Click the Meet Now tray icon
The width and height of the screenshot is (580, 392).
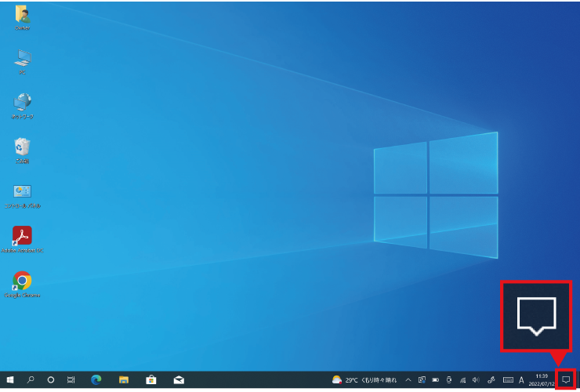pyautogui.click(x=422, y=379)
